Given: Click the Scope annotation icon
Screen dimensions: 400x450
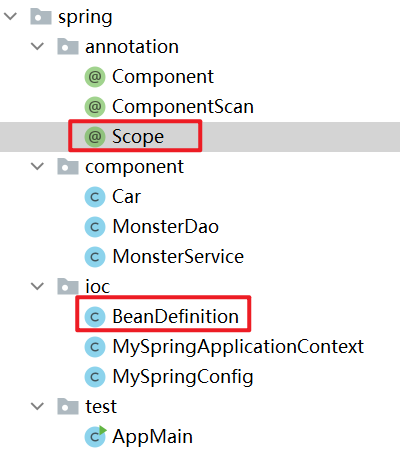Looking at the screenshot, I should click(95, 137).
